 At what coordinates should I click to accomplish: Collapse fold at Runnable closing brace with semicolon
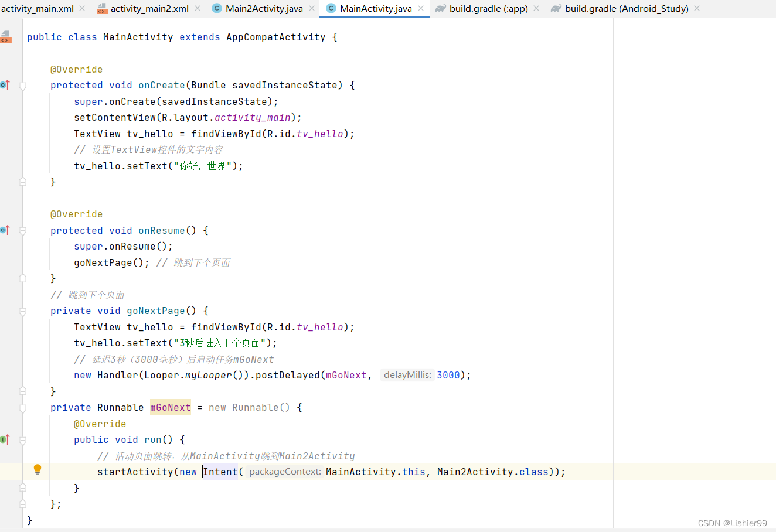point(23,504)
